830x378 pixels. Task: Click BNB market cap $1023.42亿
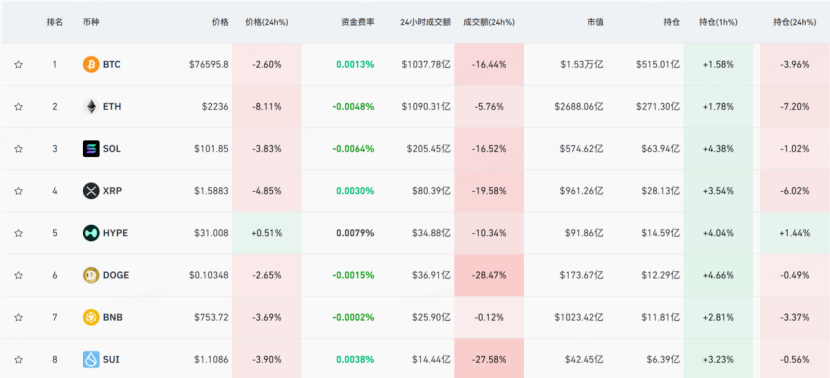tap(579, 317)
